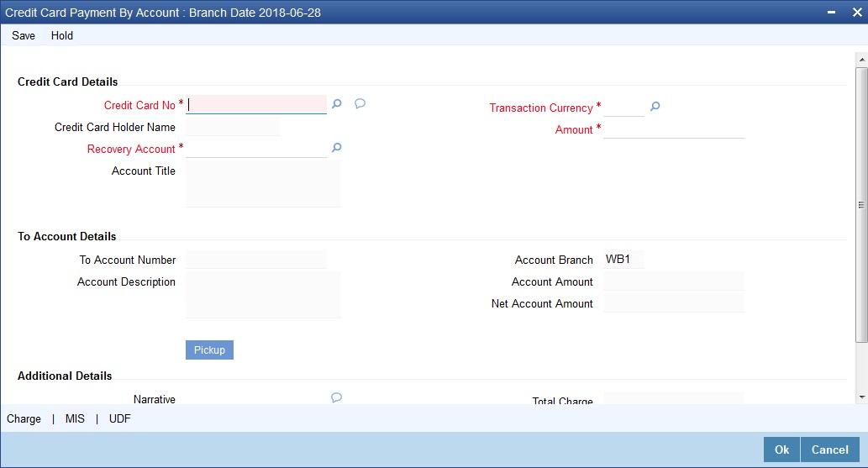Focus the Credit Card No field

point(256,104)
